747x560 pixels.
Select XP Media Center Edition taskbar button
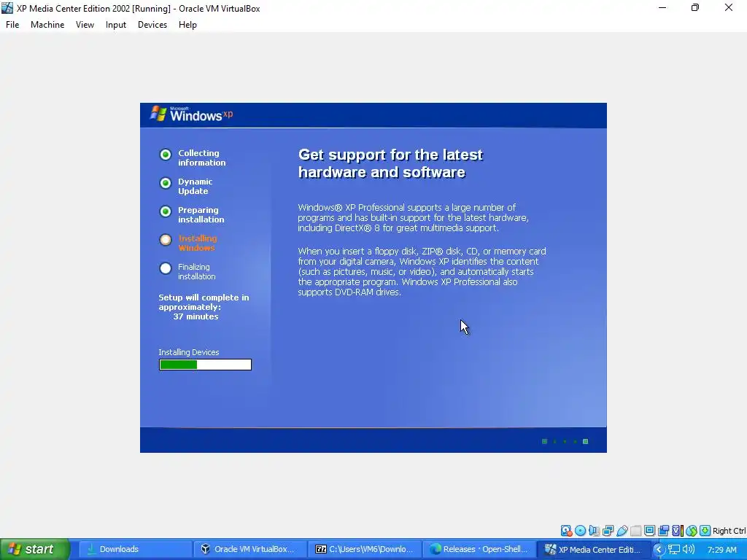[x=594, y=550]
